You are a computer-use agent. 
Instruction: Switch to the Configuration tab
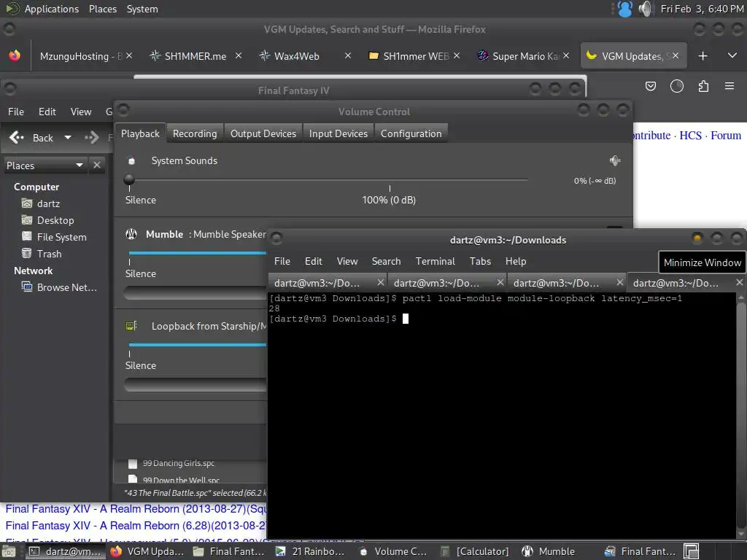411,134
